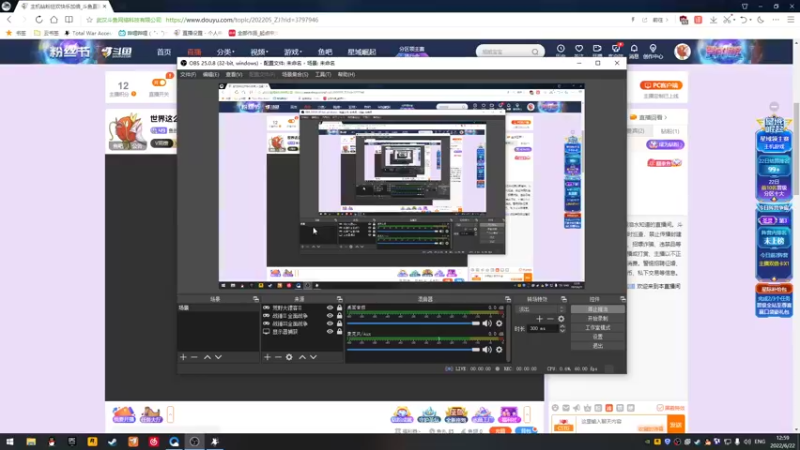Open the Tools menu in OBS
Viewport: 800px width, 450px height.
323,74
